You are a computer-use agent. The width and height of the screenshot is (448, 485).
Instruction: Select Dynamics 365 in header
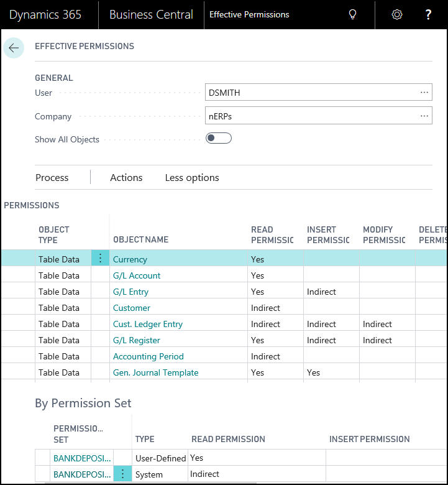pyautogui.click(x=45, y=14)
